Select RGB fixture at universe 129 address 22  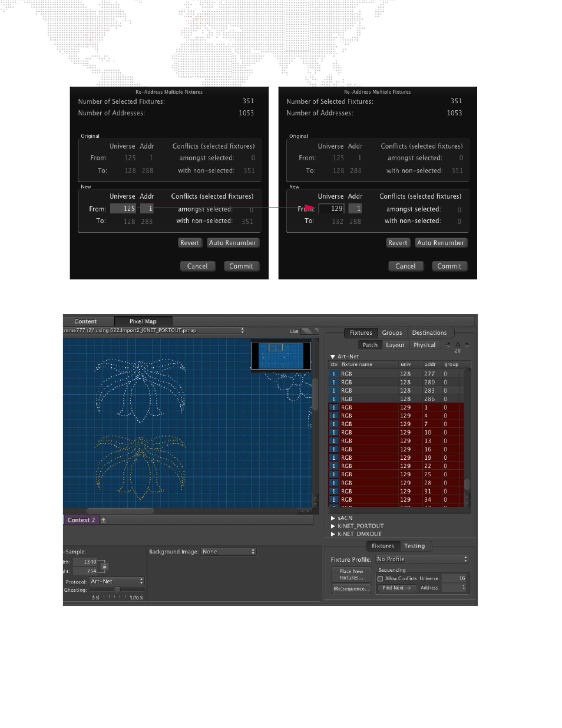[x=396, y=466]
